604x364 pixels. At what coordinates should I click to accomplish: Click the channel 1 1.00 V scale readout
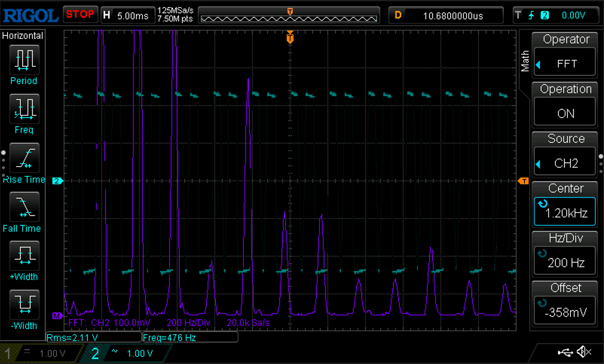pos(52,354)
